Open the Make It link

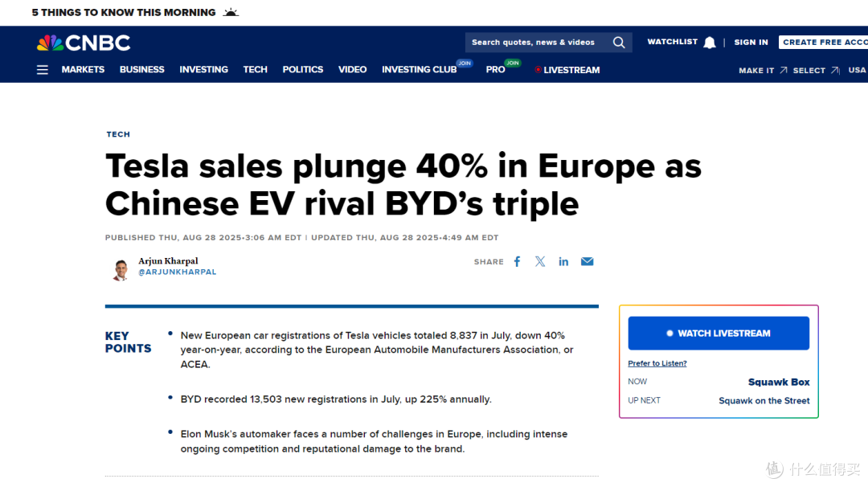click(756, 70)
